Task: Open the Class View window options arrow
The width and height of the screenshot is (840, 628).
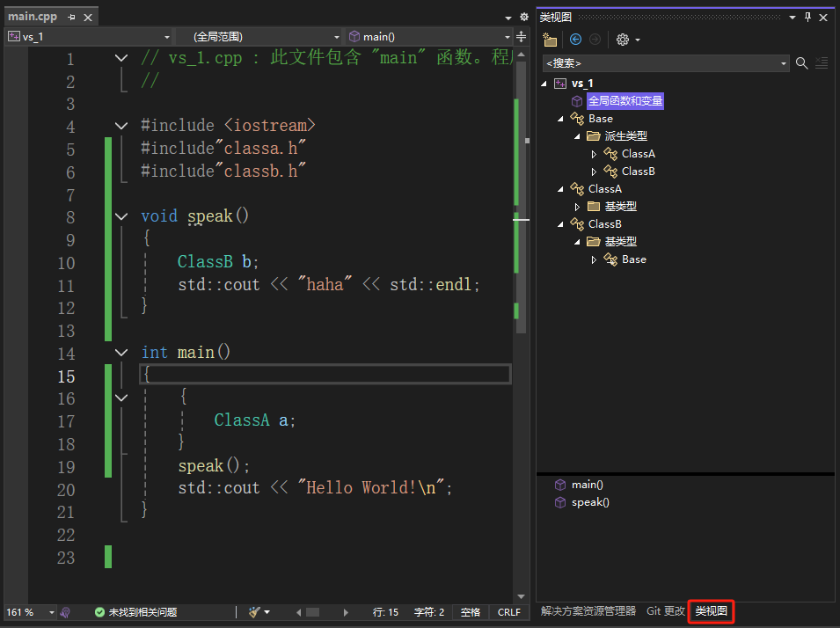Action: click(x=793, y=17)
